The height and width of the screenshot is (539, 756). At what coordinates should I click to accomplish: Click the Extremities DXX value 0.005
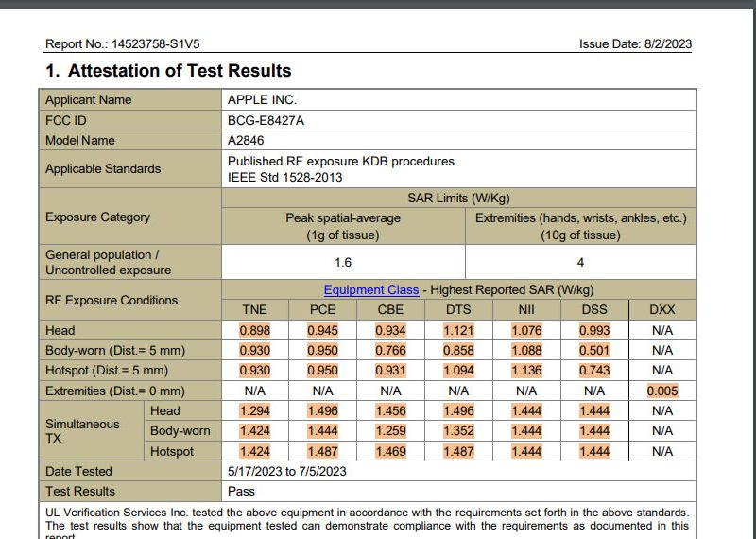pos(662,391)
